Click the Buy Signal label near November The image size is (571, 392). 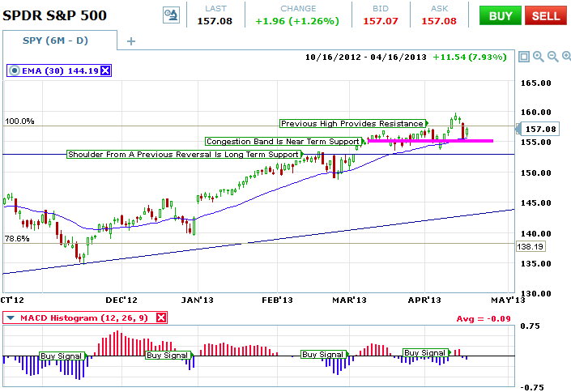[62, 356]
